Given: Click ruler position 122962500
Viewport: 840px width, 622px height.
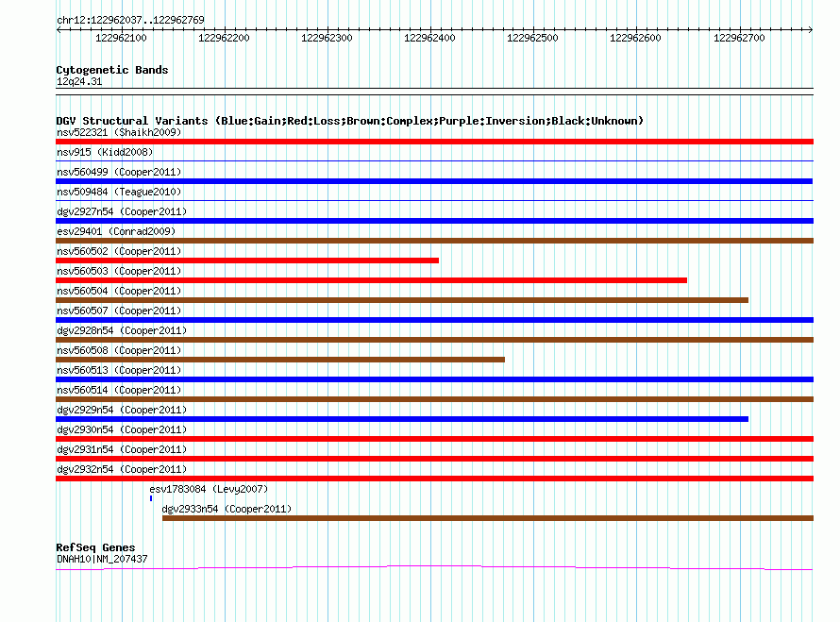Looking at the screenshot, I should pos(532,38).
